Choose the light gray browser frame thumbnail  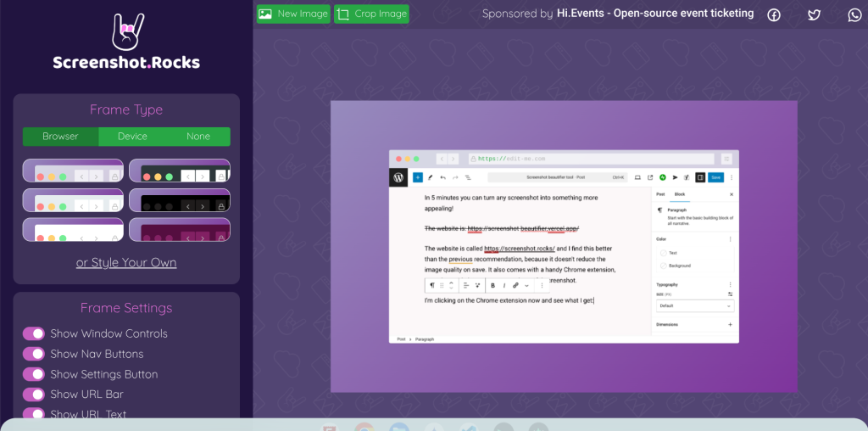coord(73,200)
